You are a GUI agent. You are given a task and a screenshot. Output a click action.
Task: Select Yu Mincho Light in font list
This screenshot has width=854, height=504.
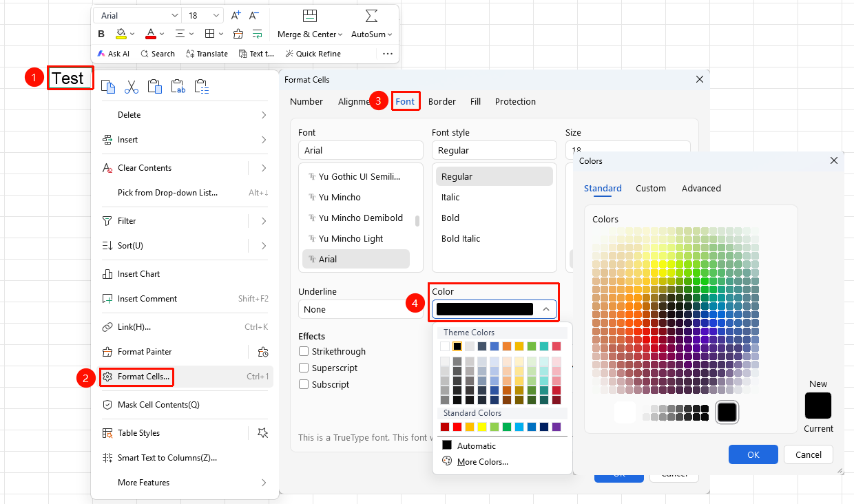point(351,239)
